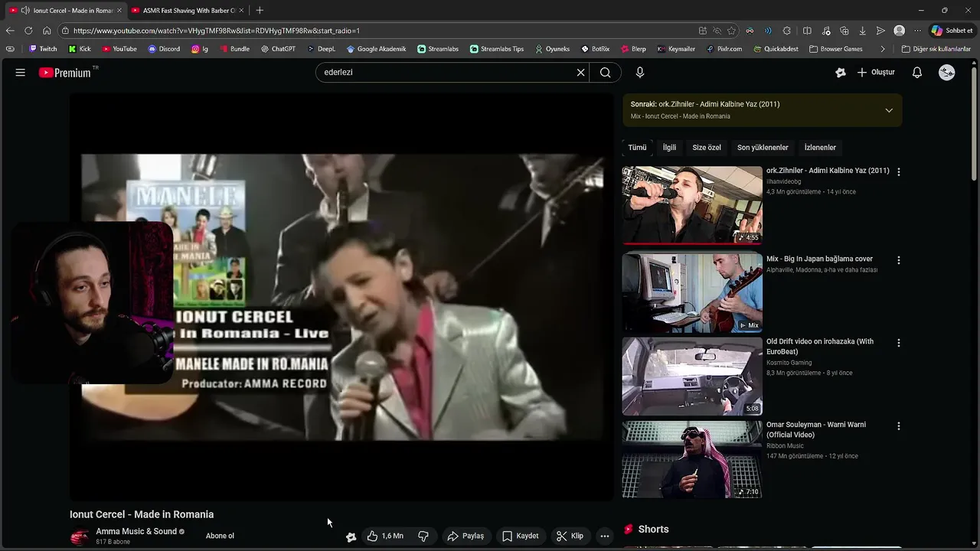Select the Size özel filter chip
This screenshot has height=551, width=980.
pyautogui.click(x=707, y=148)
